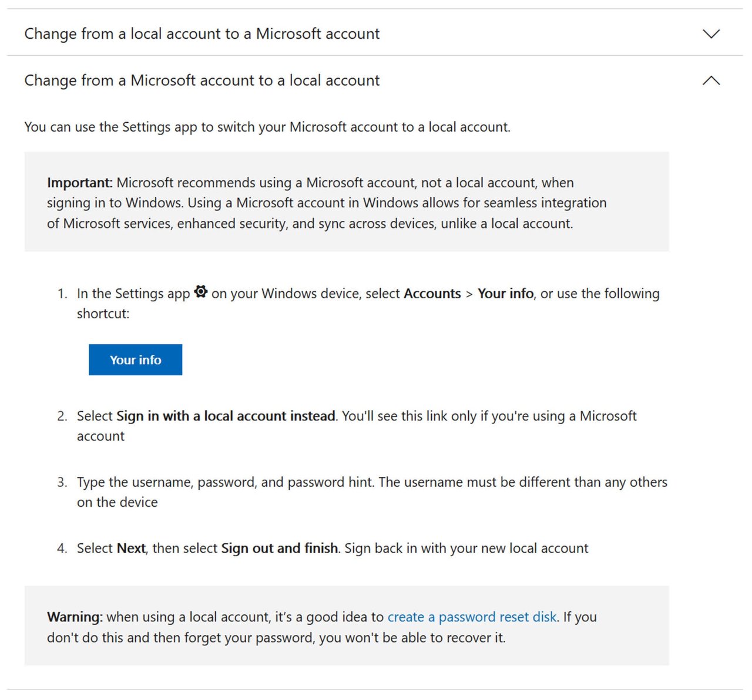Click the sentence 'You can use the Settings app to switch'

click(x=267, y=127)
